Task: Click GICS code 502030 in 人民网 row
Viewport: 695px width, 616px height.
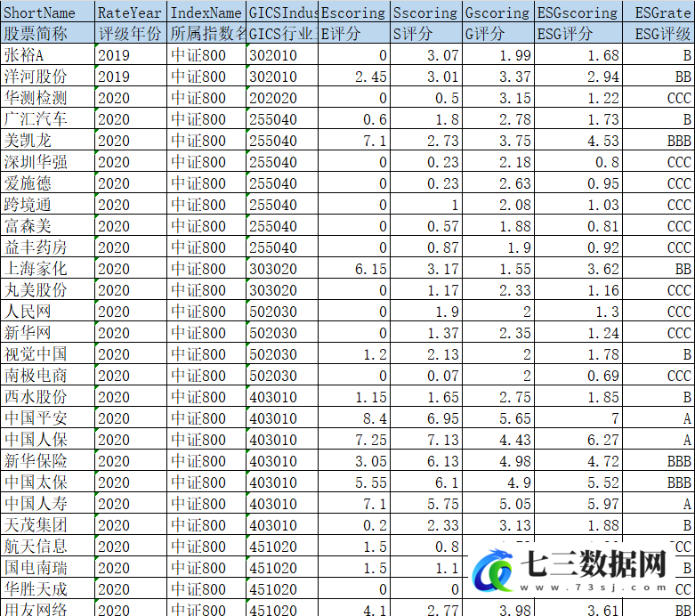Action: (282, 311)
